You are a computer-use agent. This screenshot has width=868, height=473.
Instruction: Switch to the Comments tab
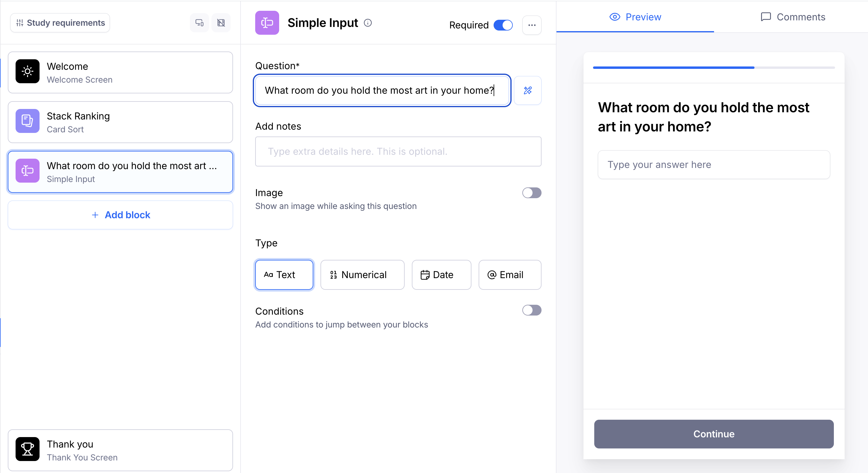coord(793,17)
